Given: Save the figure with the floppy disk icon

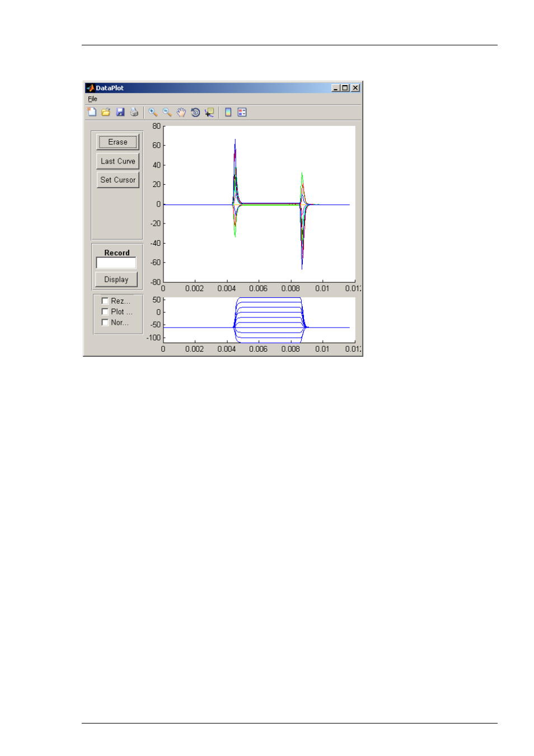Looking at the screenshot, I should click(x=120, y=112).
